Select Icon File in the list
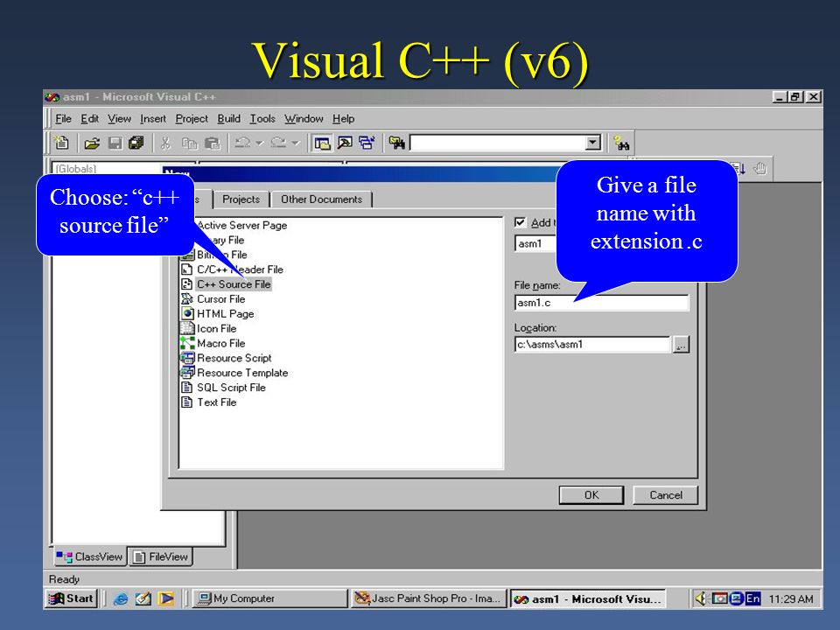 (216, 329)
